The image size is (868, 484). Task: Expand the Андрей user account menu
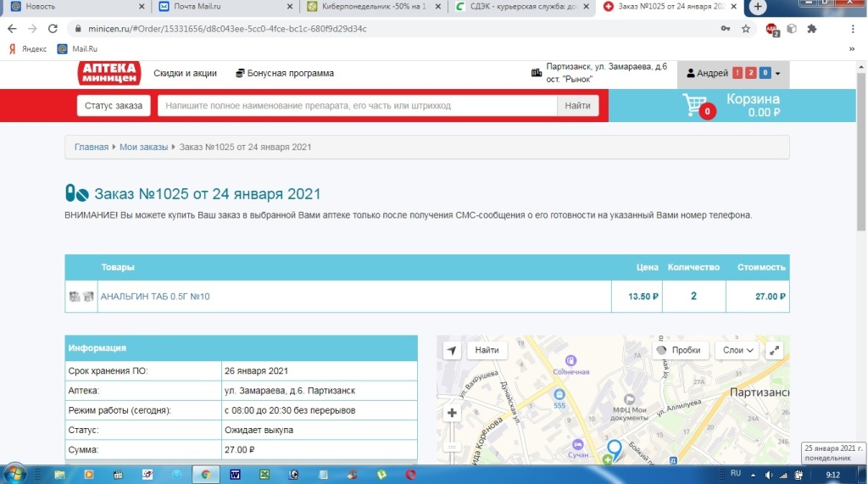(732, 74)
